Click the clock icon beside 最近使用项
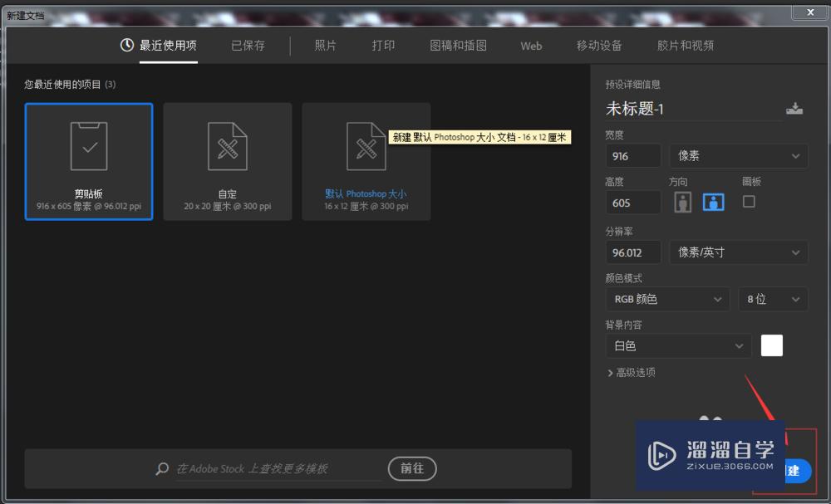 [126, 45]
